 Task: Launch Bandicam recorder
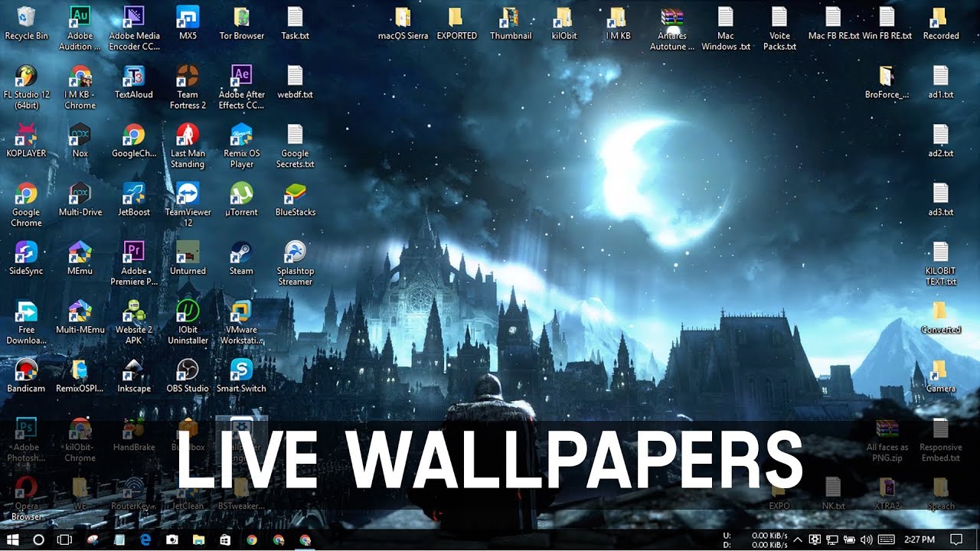point(26,377)
